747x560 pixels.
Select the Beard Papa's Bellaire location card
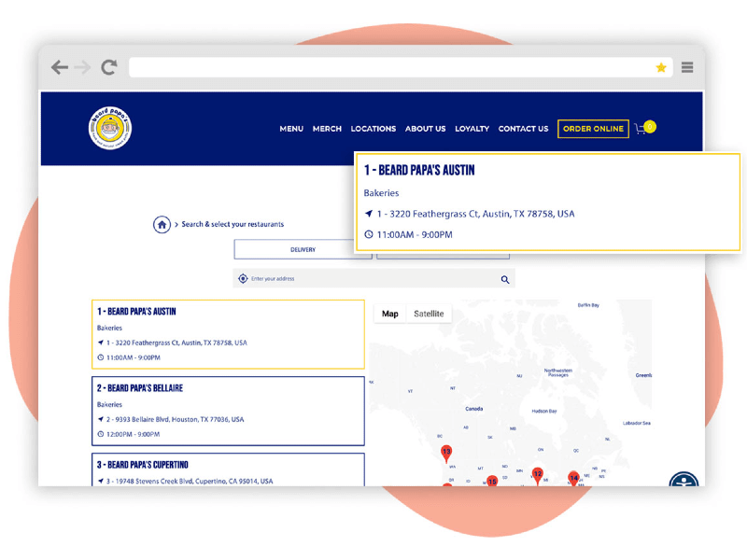coord(229,411)
